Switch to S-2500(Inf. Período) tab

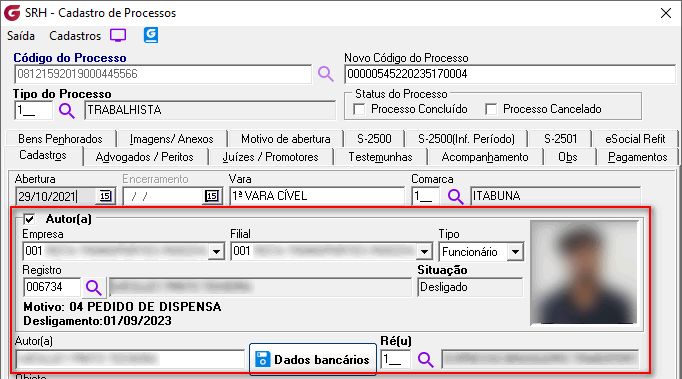466,139
